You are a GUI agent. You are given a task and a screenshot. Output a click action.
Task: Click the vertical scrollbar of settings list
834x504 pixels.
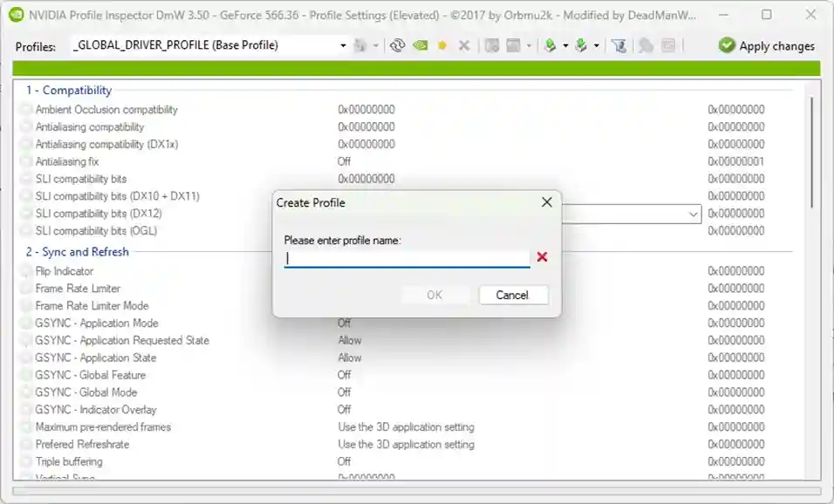pyautogui.click(x=811, y=153)
